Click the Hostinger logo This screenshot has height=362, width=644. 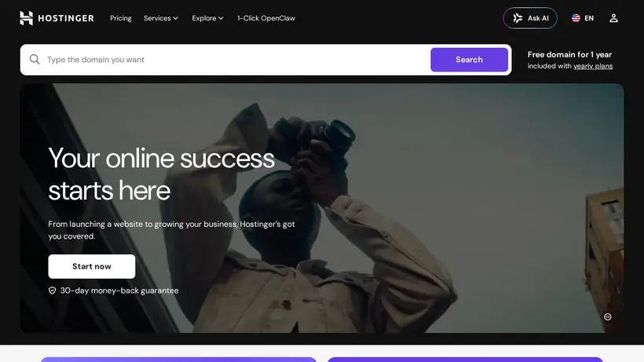pos(57,18)
